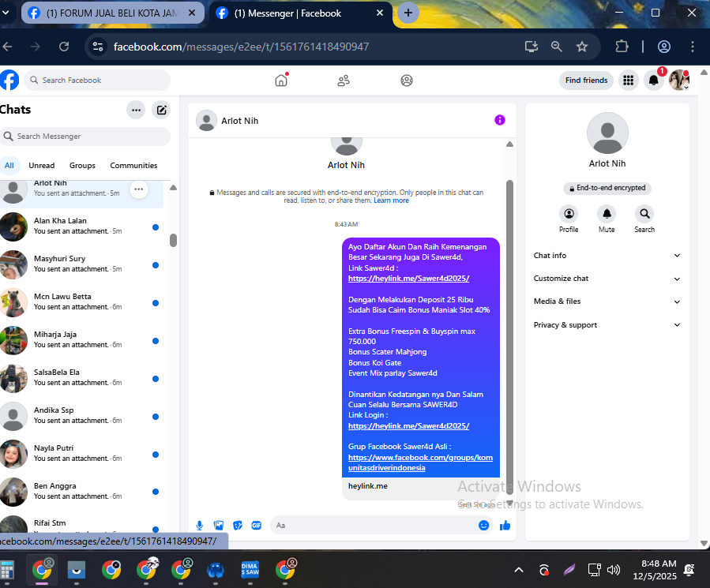The height and width of the screenshot is (588, 710).
Task: Open Chrome profile icon
Action: (664, 47)
